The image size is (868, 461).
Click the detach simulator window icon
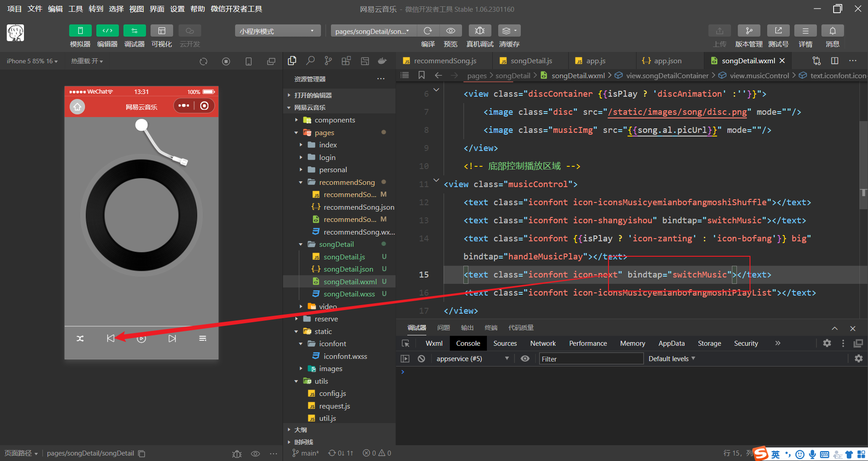point(271,61)
